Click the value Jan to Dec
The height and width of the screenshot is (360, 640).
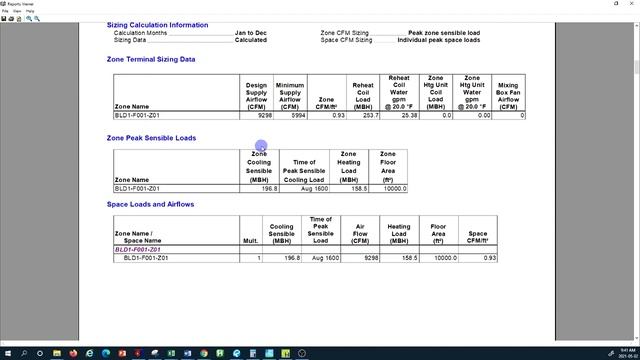tap(251, 33)
